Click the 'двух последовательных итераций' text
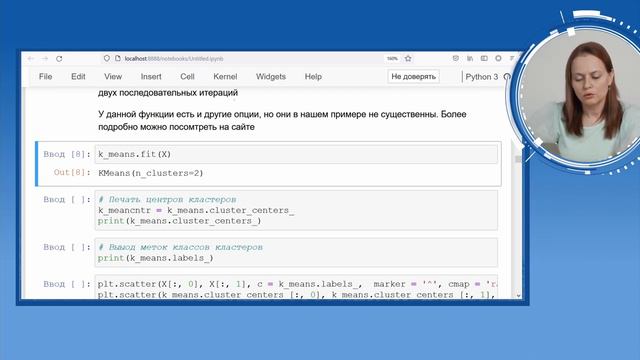 point(168,93)
